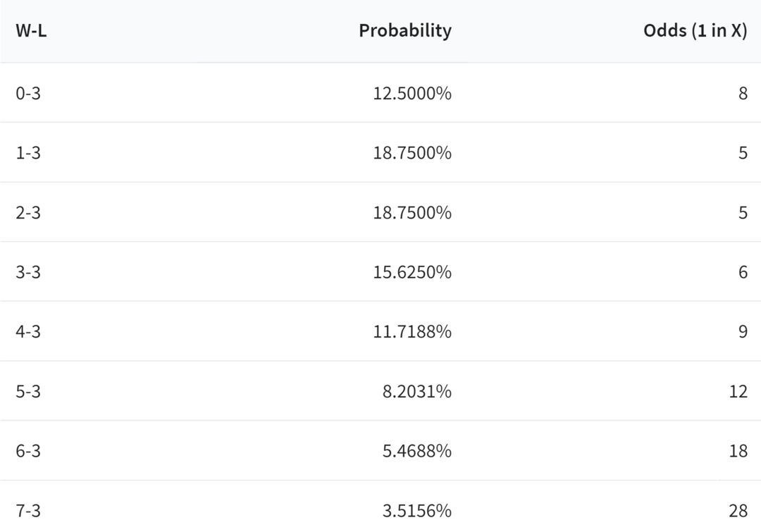The height and width of the screenshot is (532, 761).
Task: Select the 2-3 row label
Action: pos(28,212)
